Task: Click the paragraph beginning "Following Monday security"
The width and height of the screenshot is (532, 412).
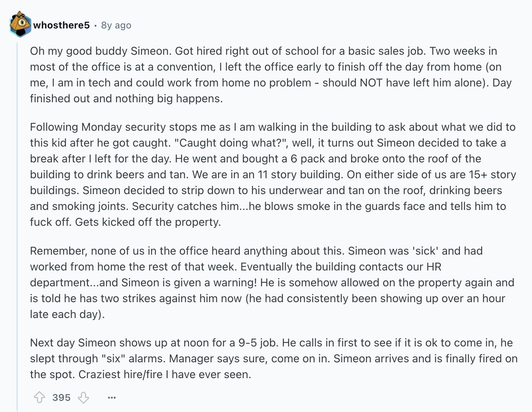Action: [273, 174]
